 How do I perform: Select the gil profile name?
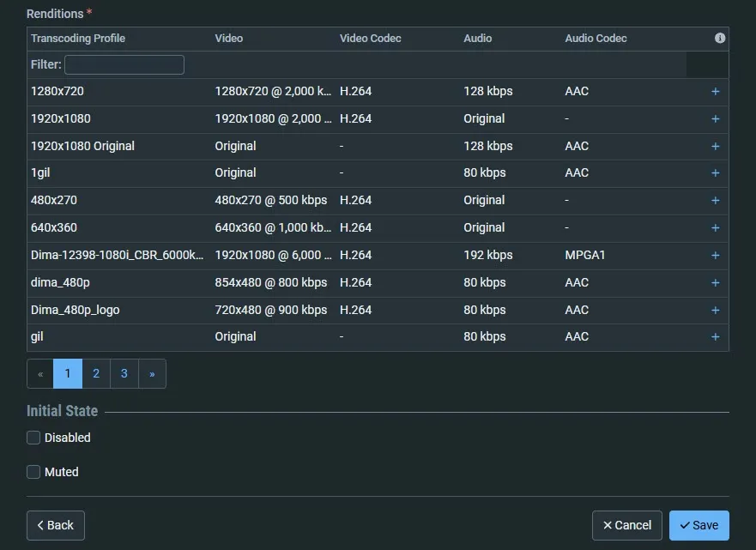coord(37,337)
